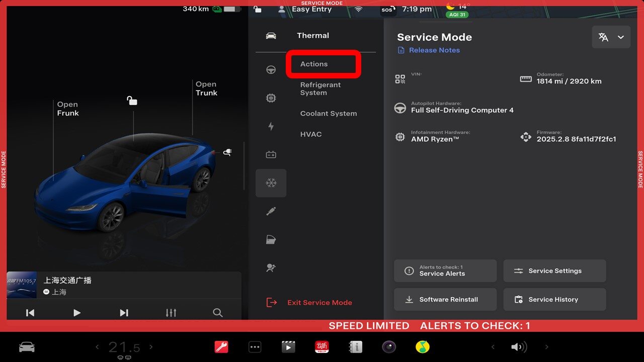Select the Refrigerant System menu item
644x362 pixels.
tap(320, 89)
